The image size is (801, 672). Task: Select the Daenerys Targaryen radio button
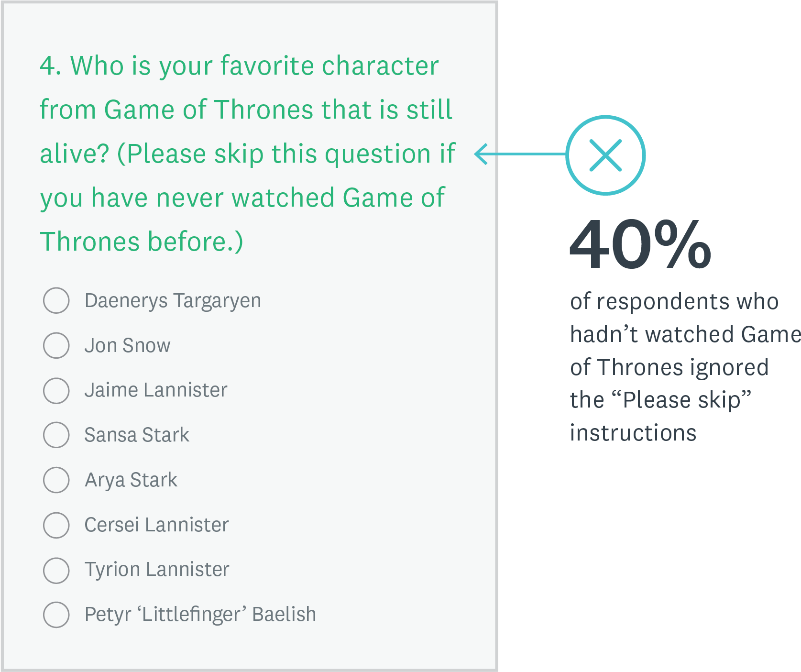pos(56,300)
